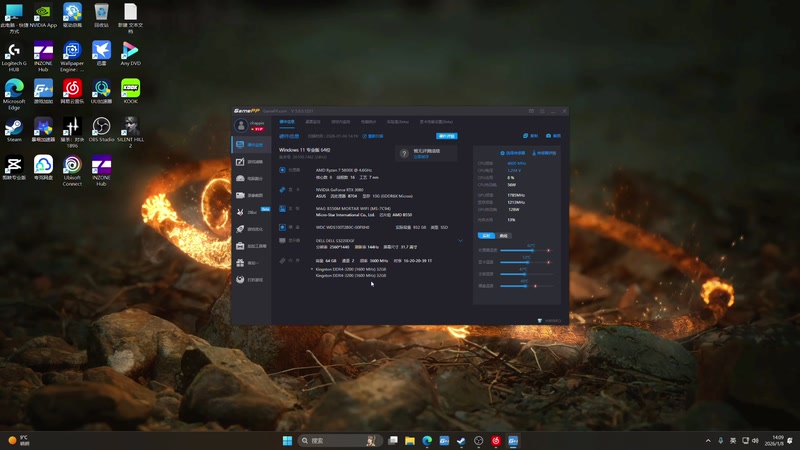The image size is (800, 450).
Task: Open File Explorer from the taskbar
Action: pyautogui.click(x=410, y=441)
